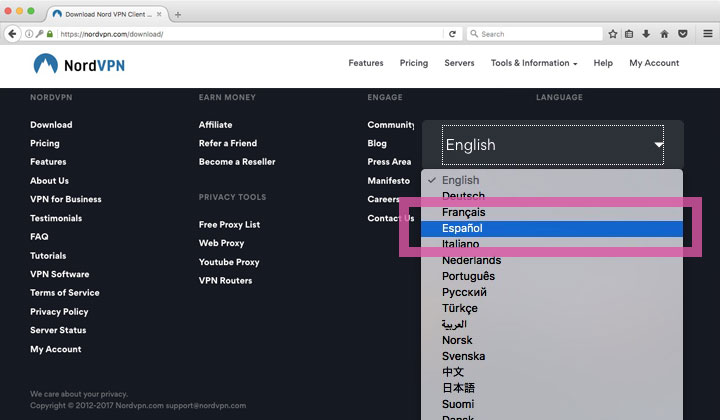Open the Terms of Service link
This screenshot has width=720, height=420.
point(65,293)
